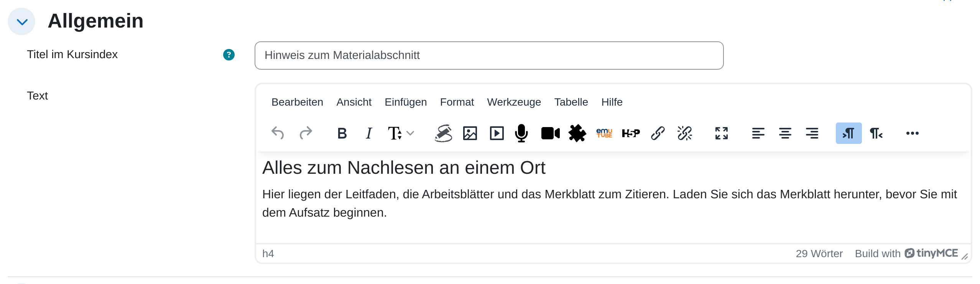Toggle right-to-left text direction
This screenshot has height=284, width=980.
876,133
